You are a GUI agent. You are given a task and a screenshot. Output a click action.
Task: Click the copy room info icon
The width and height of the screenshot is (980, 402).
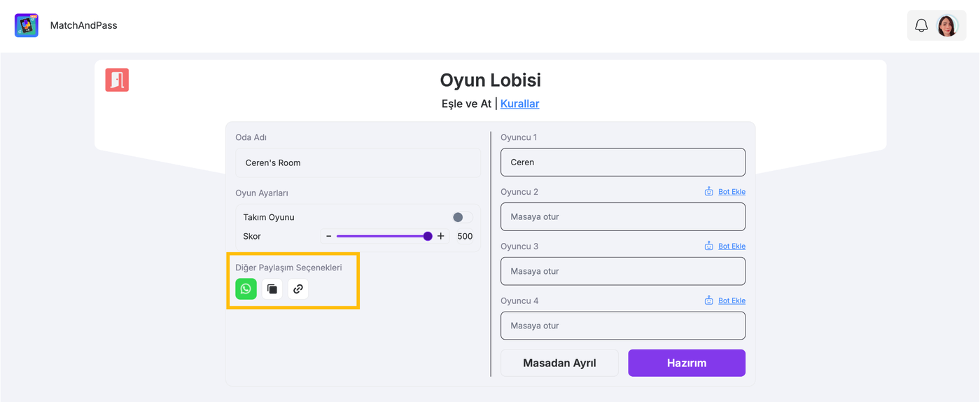pyautogui.click(x=272, y=289)
